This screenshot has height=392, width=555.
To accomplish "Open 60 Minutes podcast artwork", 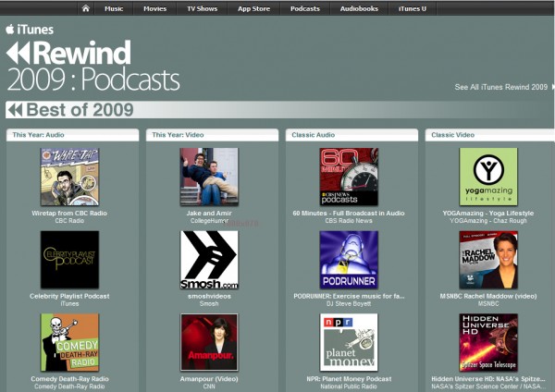I will 349,177.
